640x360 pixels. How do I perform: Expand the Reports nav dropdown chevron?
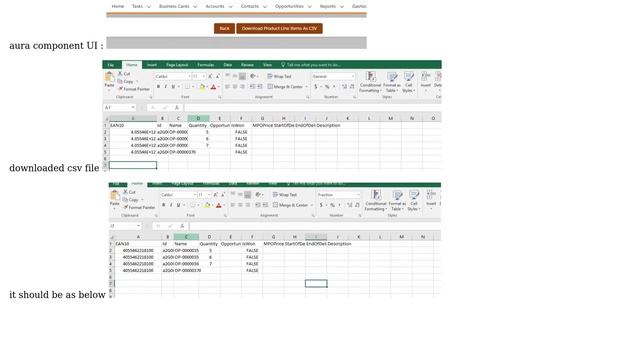[342, 7]
